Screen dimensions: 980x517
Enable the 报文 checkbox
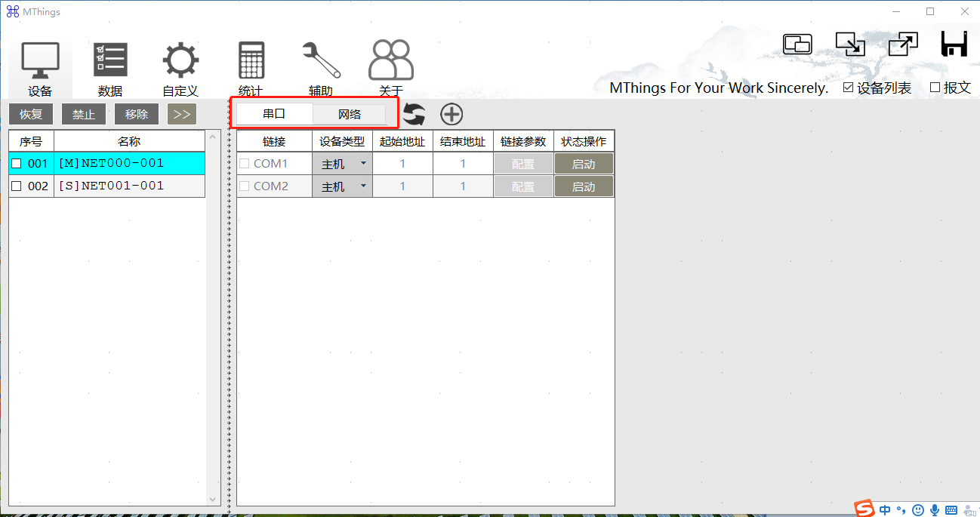click(x=935, y=88)
